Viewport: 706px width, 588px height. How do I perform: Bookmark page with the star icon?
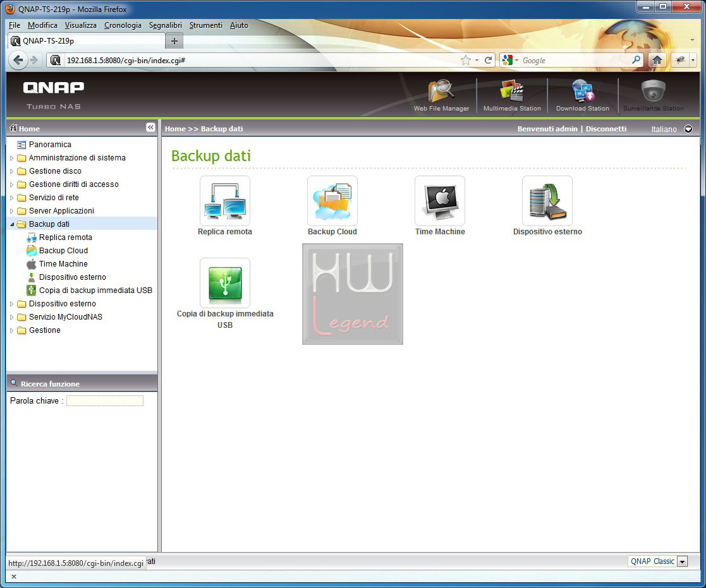(466, 60)
